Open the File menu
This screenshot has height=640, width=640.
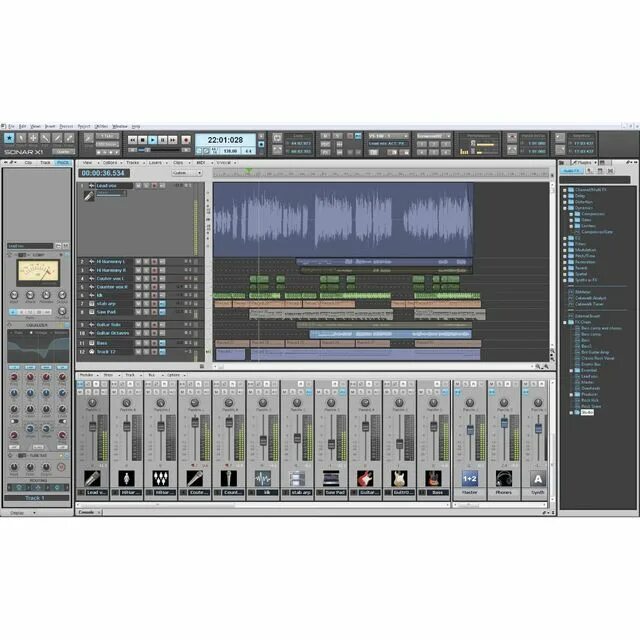[x=11, y=127]
